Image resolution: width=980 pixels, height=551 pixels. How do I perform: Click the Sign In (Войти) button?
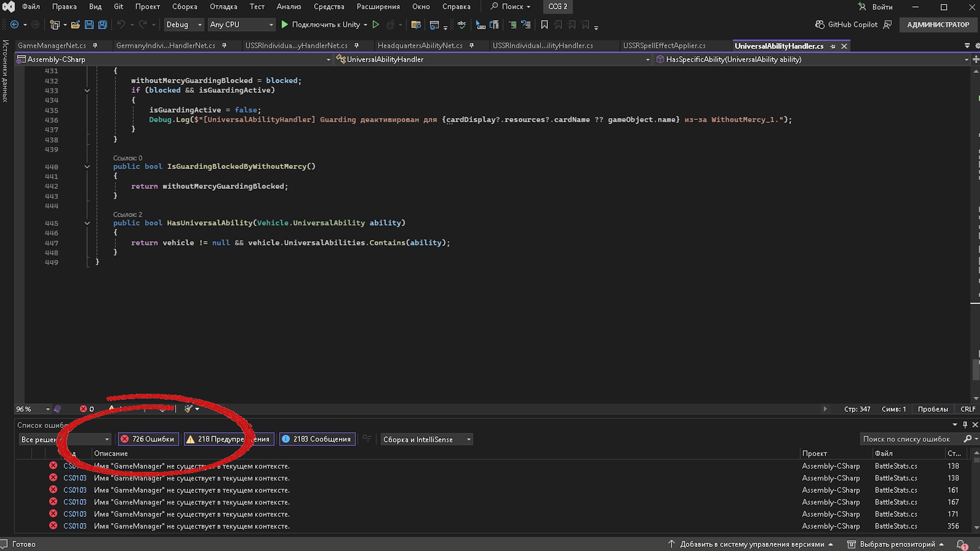(875, 7)
